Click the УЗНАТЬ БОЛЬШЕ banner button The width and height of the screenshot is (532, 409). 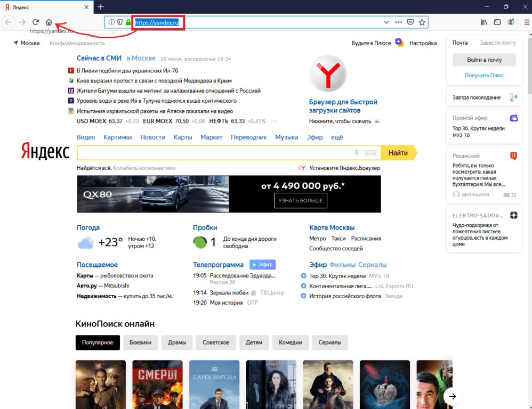coord(301,201)
